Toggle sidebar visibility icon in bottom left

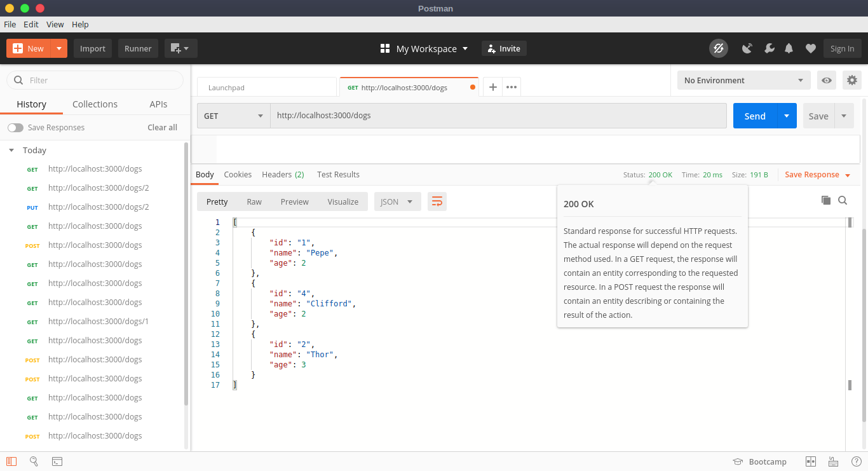(11, 461)
